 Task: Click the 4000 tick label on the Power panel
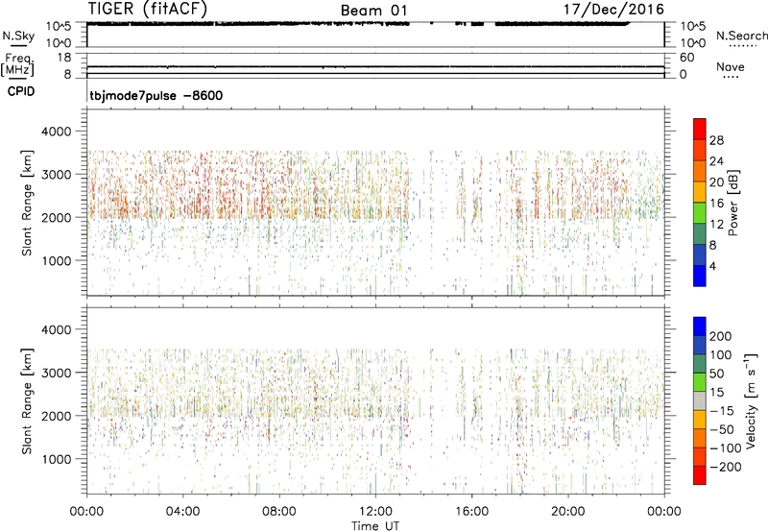tap(57, 132)
